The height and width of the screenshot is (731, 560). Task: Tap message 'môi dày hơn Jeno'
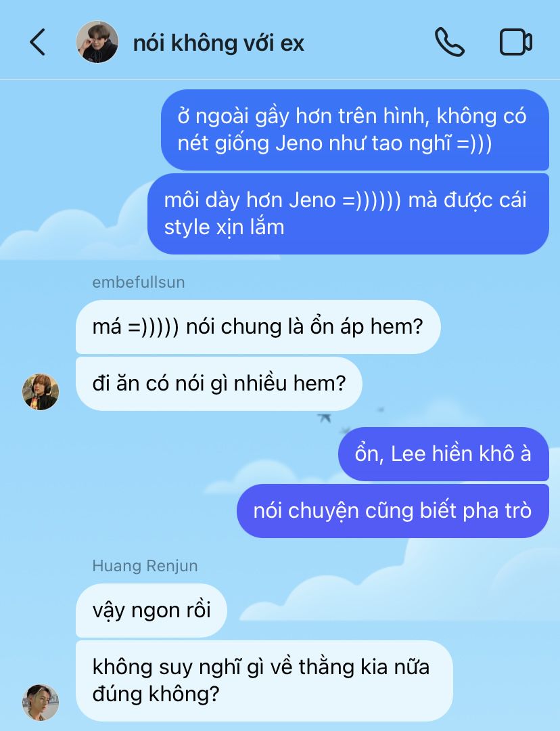348,213
